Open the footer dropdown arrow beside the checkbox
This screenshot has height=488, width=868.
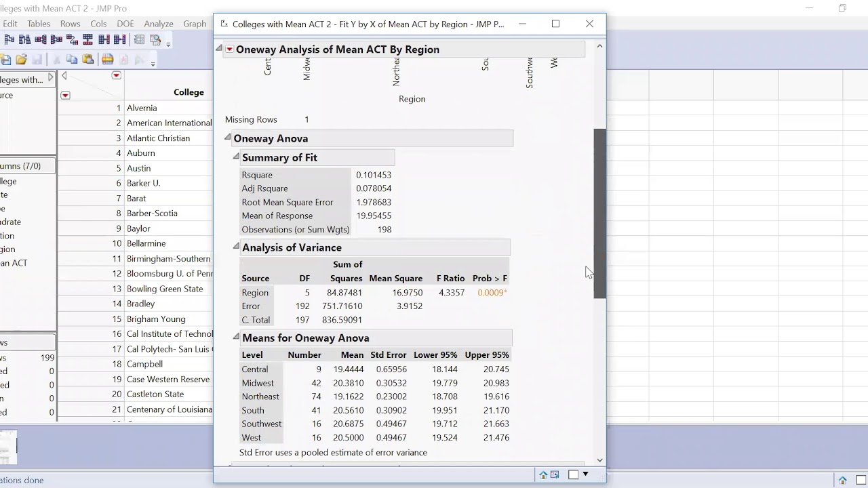click(585, 474)
